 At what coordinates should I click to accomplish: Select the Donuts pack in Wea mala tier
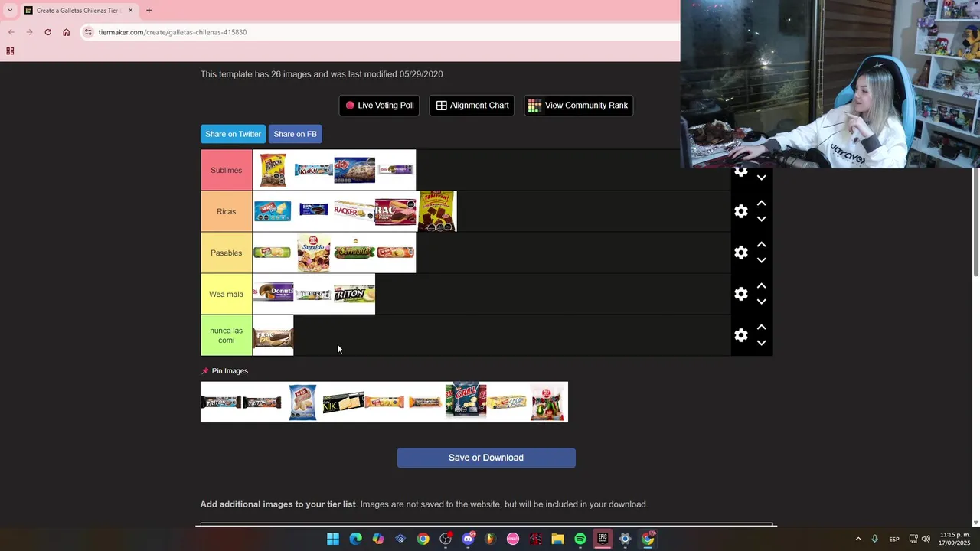click(273, 292)
